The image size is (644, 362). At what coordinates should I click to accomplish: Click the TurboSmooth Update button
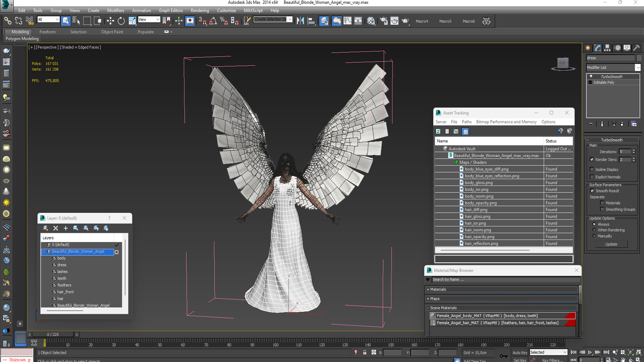611,244
